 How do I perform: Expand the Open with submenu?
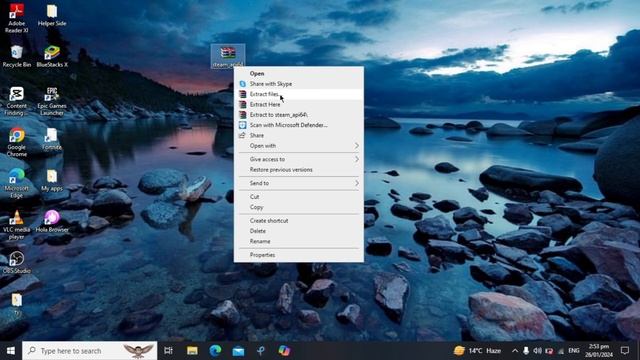[x=299, y=146]
